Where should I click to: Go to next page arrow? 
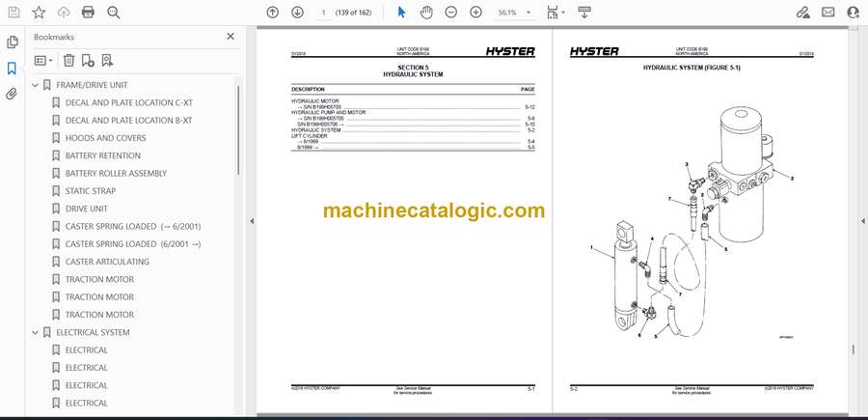point(297,13)
